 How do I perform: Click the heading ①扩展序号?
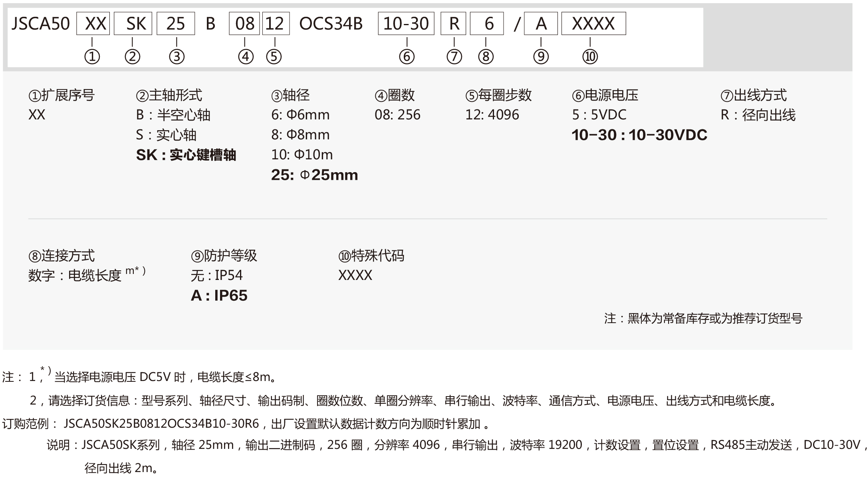click(x=62, y=95)
